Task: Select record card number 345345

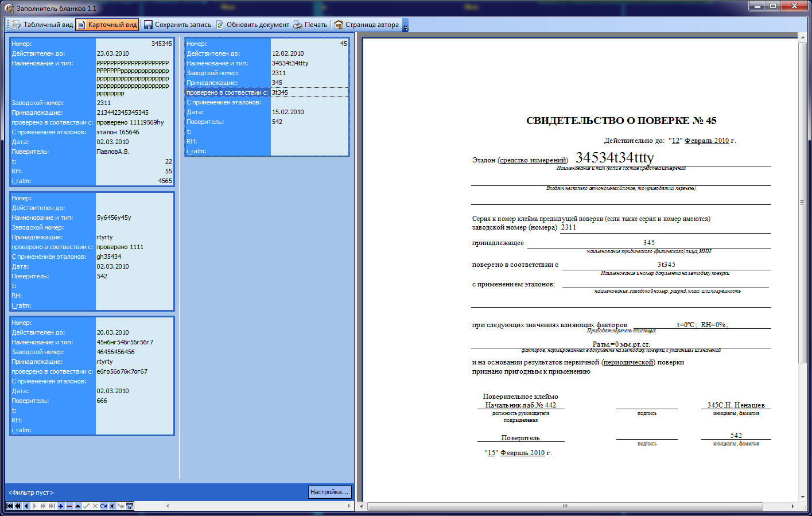Action: 92,44
